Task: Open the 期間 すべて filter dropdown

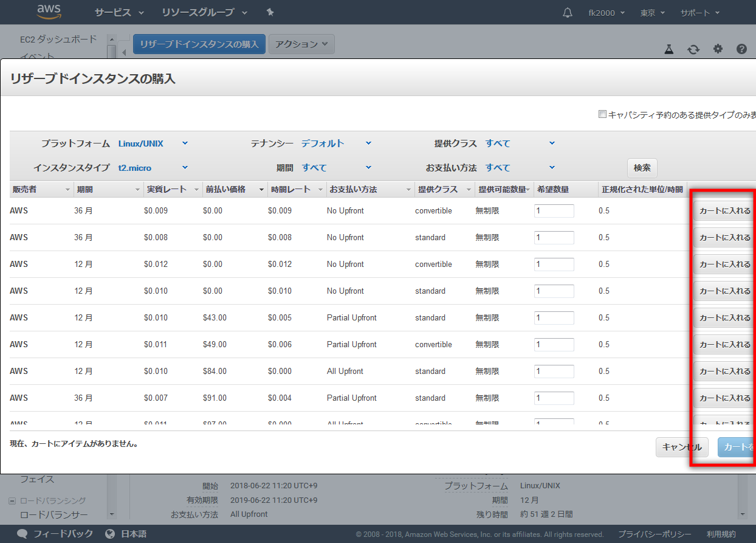Action: tap(337, 168)
